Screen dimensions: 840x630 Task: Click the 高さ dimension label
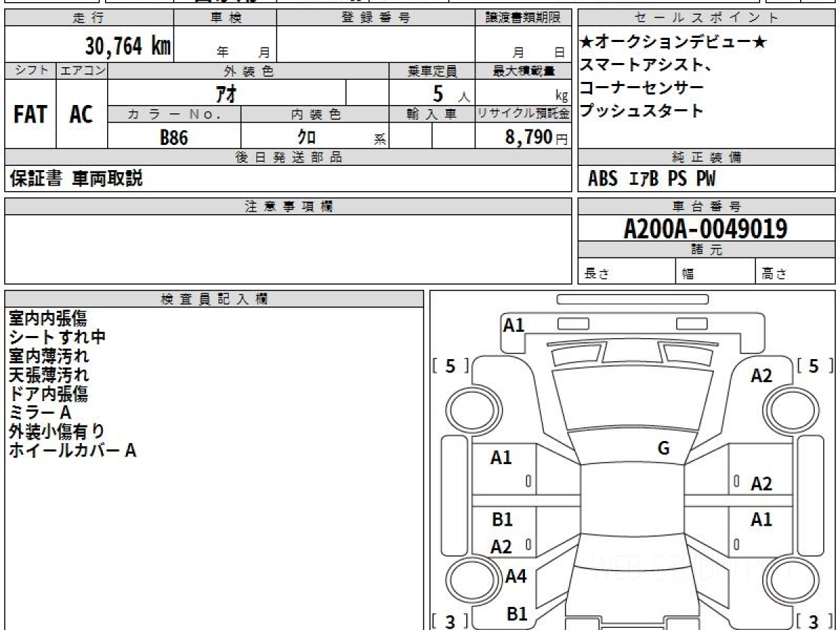pyautogui.click(x=775, y=274)
